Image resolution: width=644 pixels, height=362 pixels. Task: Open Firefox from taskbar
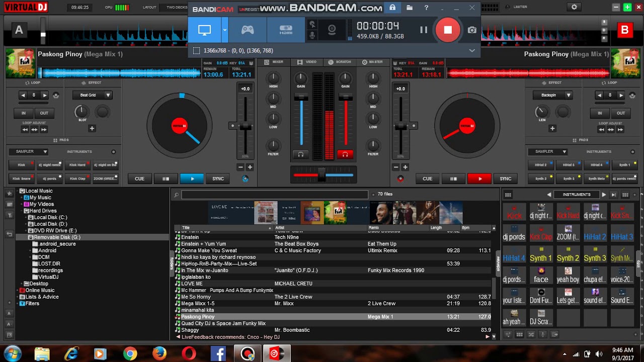[x=159, y=354]
